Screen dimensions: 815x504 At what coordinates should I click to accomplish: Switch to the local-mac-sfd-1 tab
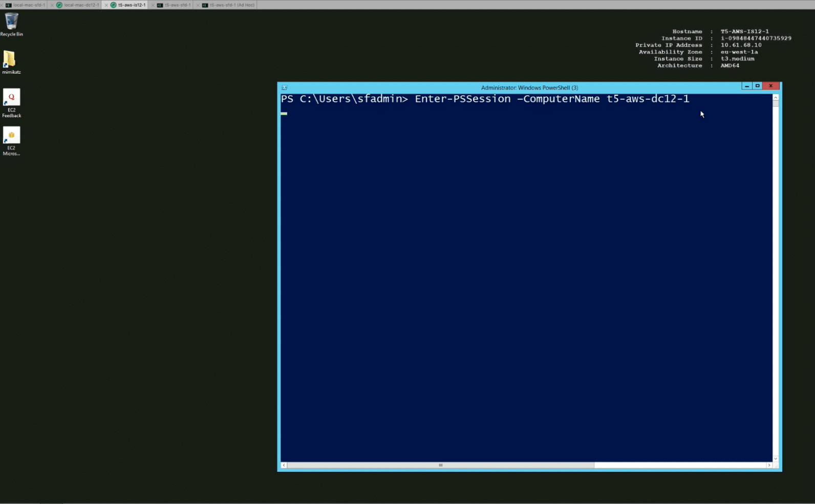pos(25,5)
